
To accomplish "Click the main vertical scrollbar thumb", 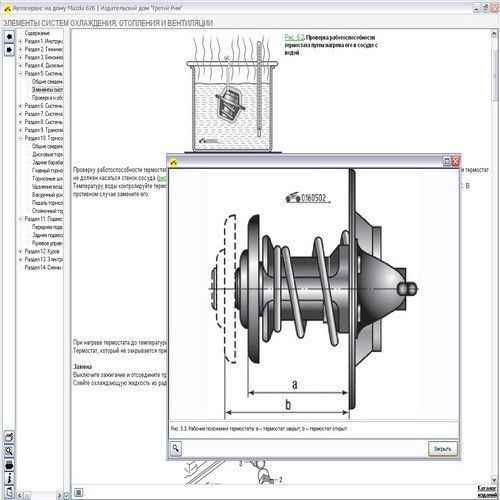I will [494, 75].
